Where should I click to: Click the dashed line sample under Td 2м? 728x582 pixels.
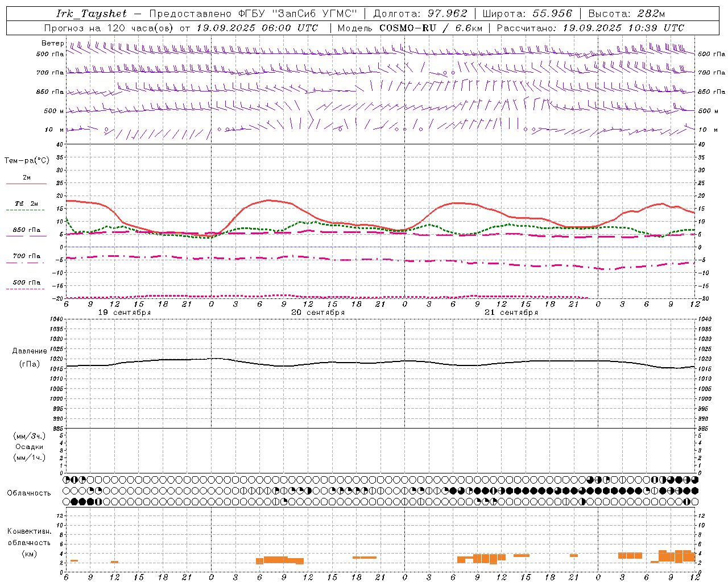tap(26, 210)
